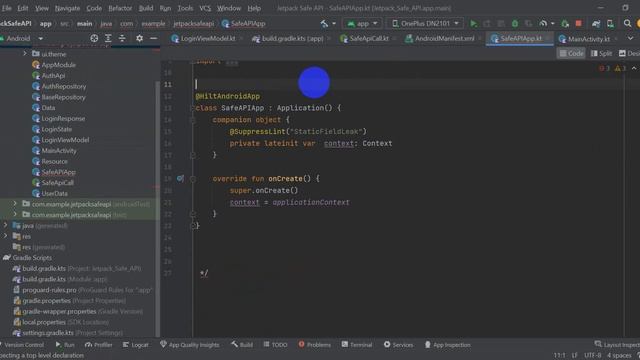Switch editor to Code view

coord(571,53)
